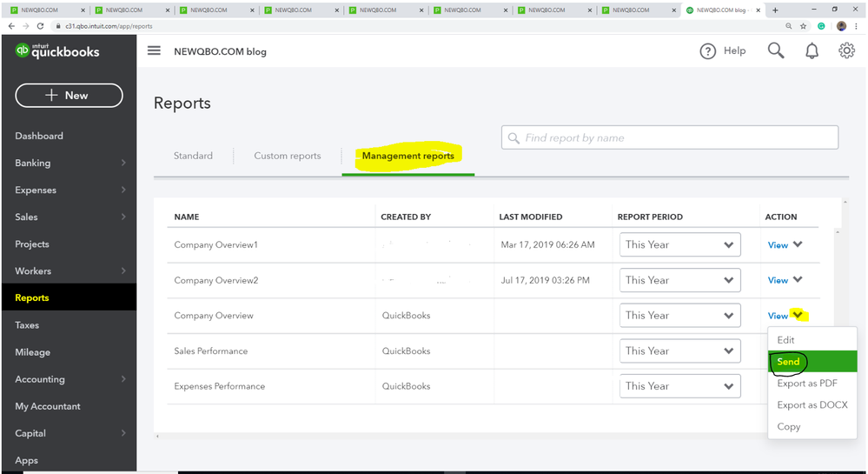
Task: Toggle action arrow for Company Overview
Action: pos(798,315)
